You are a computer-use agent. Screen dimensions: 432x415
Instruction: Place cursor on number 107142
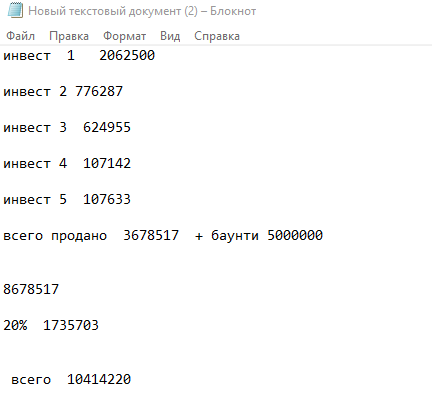click(107, 163)
